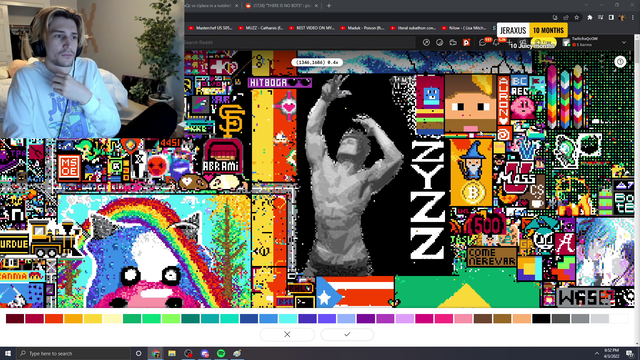The width and height of the screenshot is (640, 360).
Task: Click the r/place P icon in Reddit header
Action: 467,42
